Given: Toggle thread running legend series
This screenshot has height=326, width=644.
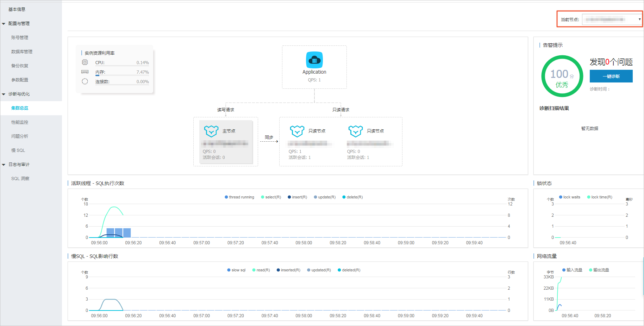Looking at the screenshot, I should click(239, 197).
